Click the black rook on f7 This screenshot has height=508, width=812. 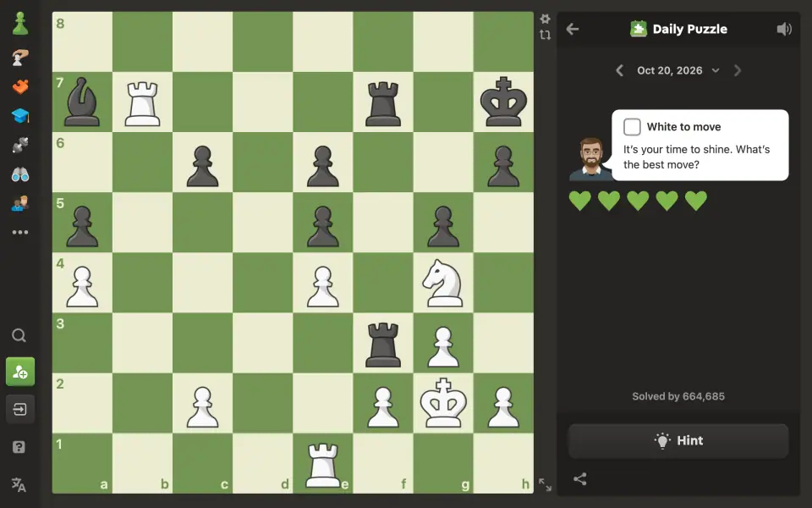click(x=383, y=103)
